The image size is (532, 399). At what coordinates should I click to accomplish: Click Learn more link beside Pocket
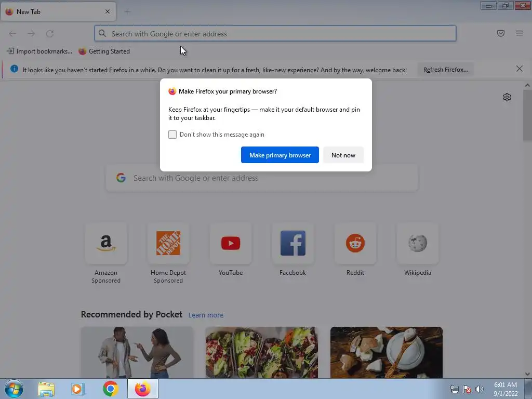coord(206,315)
